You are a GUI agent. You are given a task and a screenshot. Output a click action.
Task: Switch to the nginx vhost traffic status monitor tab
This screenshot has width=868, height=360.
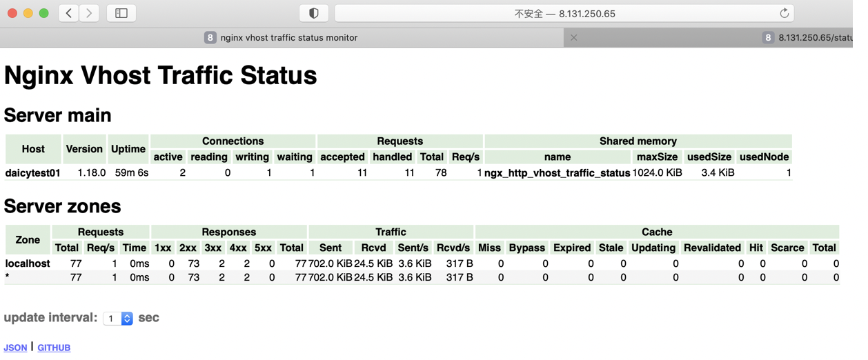(x=282, y=38)
